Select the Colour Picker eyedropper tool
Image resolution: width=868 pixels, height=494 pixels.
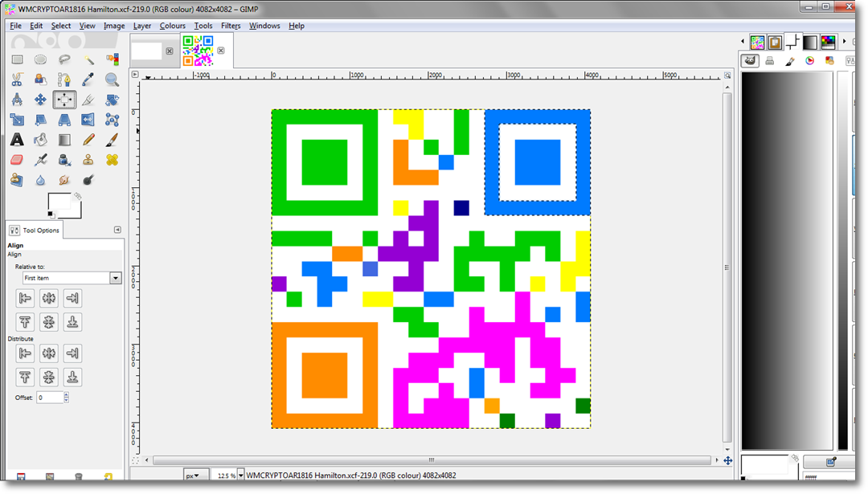[x=88, y=80]
